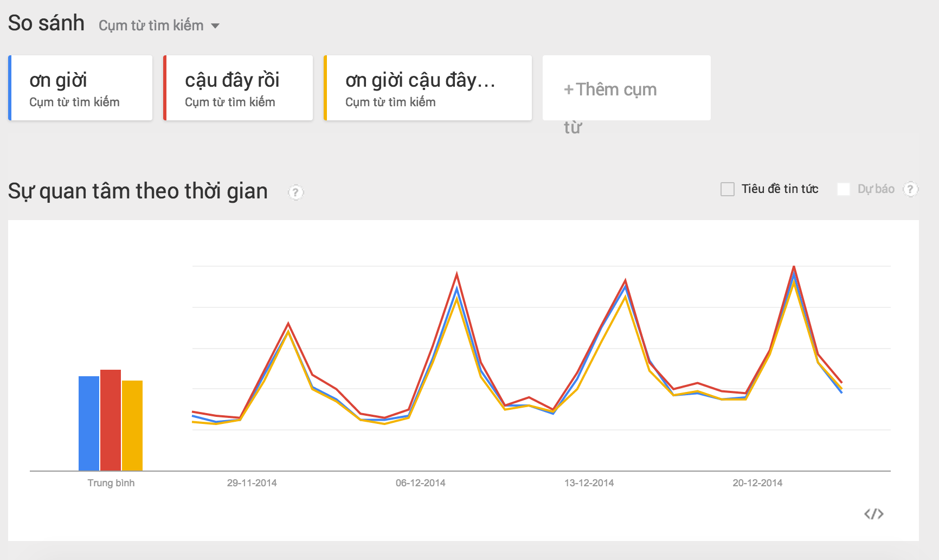Click help icon next to Dự báo
Screen dimensions: 939x560
[x=910, y=189]
